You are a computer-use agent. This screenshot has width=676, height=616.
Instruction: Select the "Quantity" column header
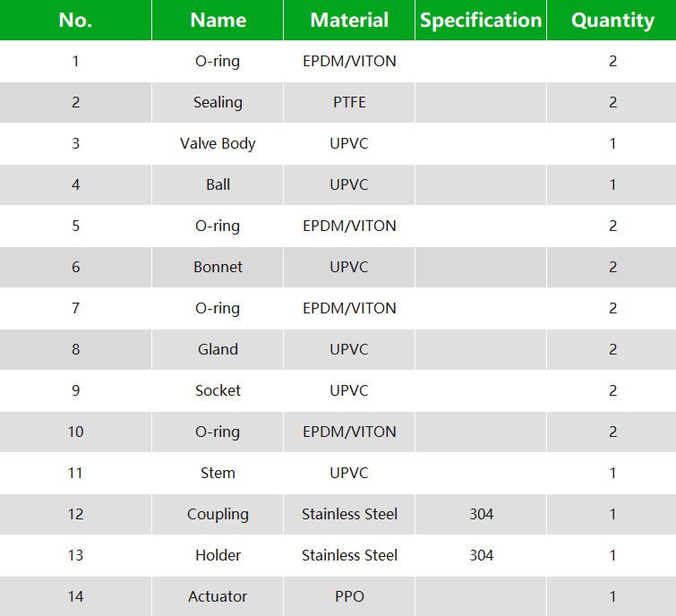tap(612, 21)
